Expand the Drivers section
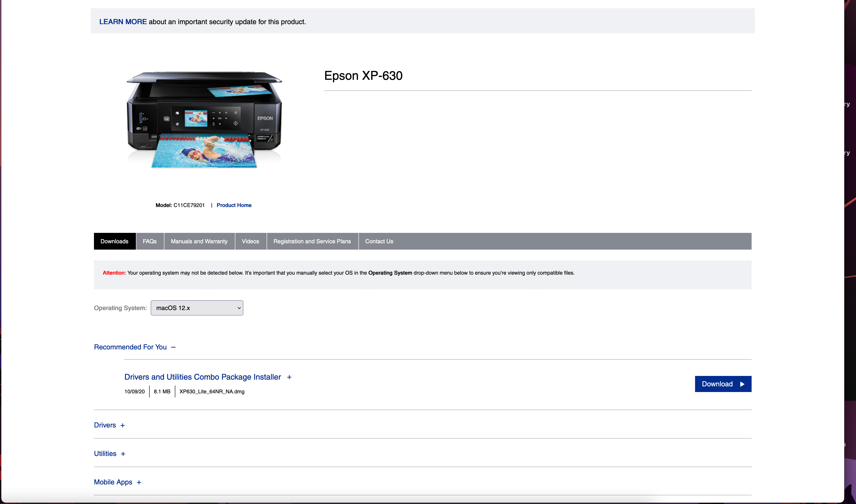 tap(105, 425)
